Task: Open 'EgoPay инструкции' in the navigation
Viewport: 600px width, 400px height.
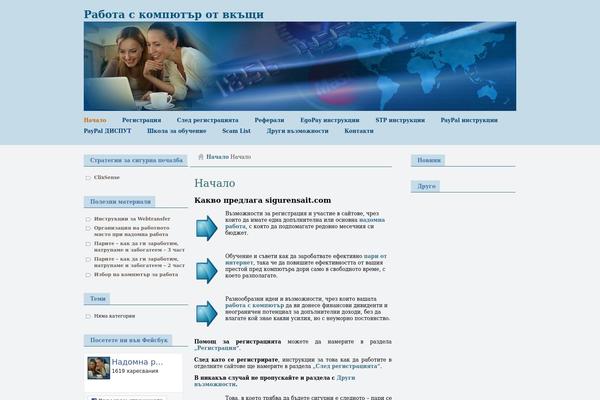Action: click(330, 120)
